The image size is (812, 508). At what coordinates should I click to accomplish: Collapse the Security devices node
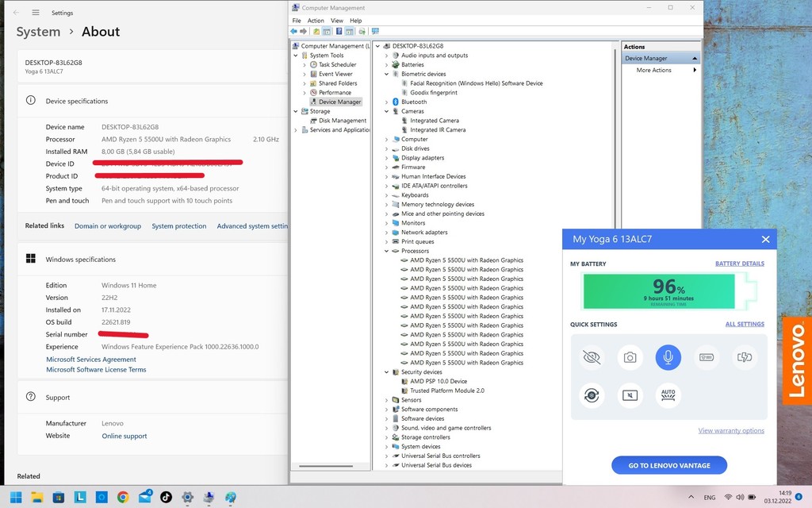(x=386, y=372)
